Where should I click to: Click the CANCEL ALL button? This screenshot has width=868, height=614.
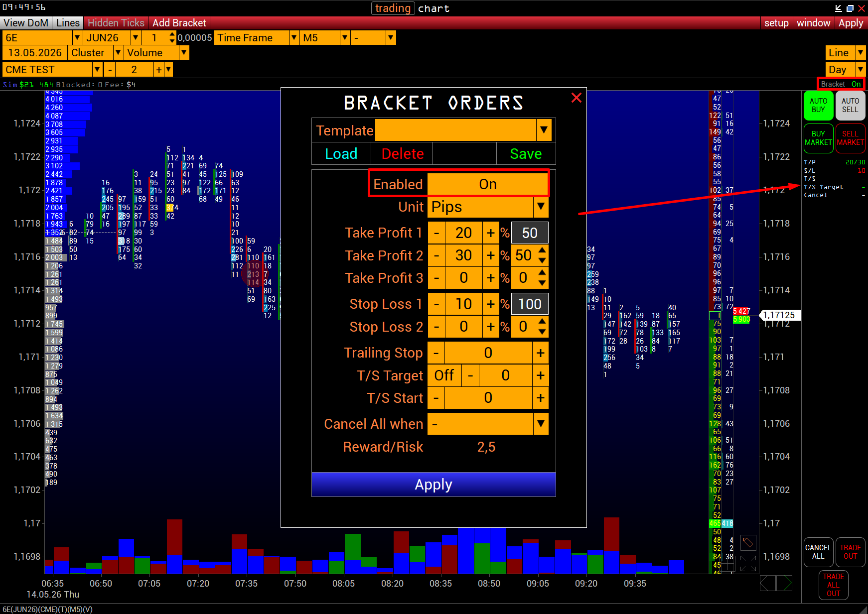[x=818, y=552]
